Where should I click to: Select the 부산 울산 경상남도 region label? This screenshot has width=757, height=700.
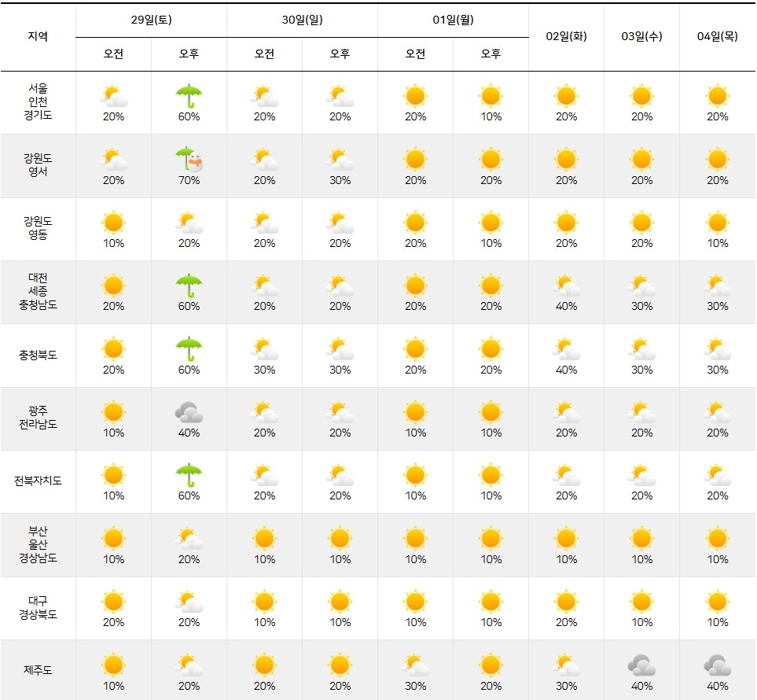click(38, 545)
